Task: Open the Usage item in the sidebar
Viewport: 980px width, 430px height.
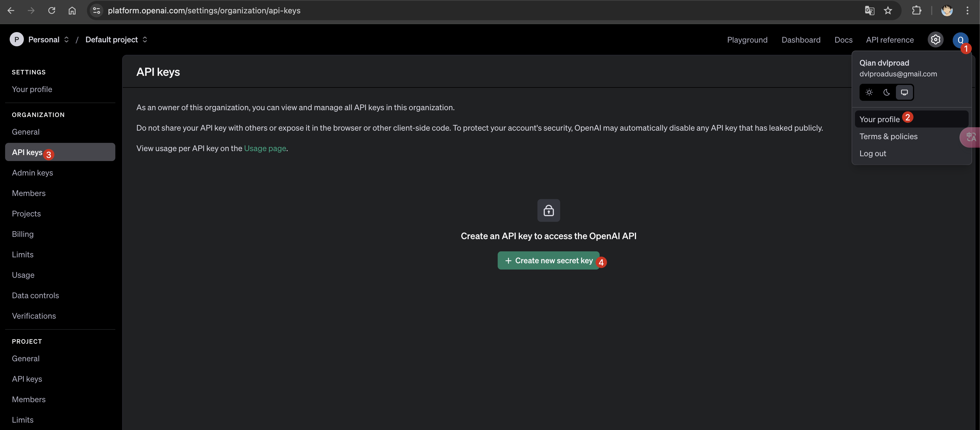Action: pos(60,275)
